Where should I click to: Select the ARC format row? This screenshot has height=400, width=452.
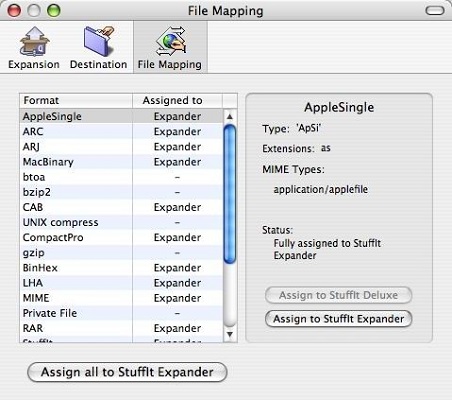[x=121, y=131]
